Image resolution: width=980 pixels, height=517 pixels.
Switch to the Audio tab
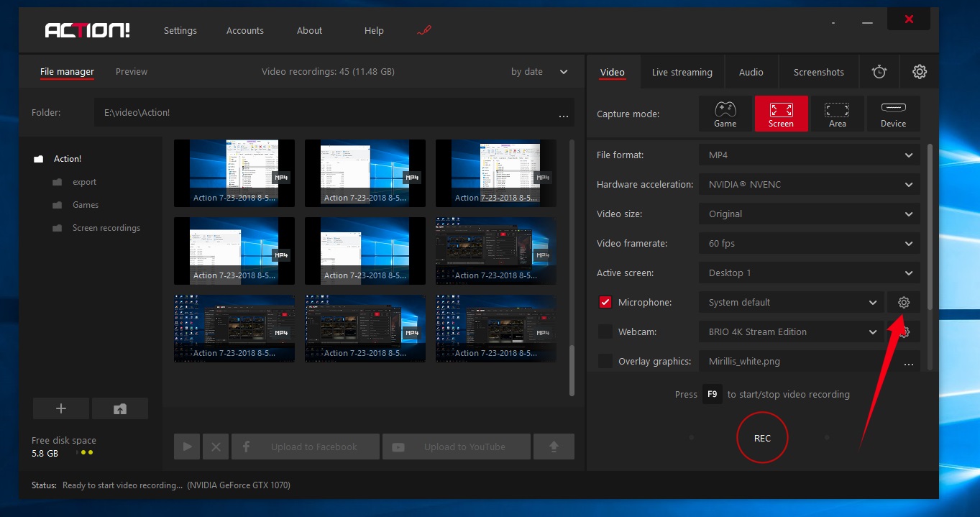(x=751, y=72)
